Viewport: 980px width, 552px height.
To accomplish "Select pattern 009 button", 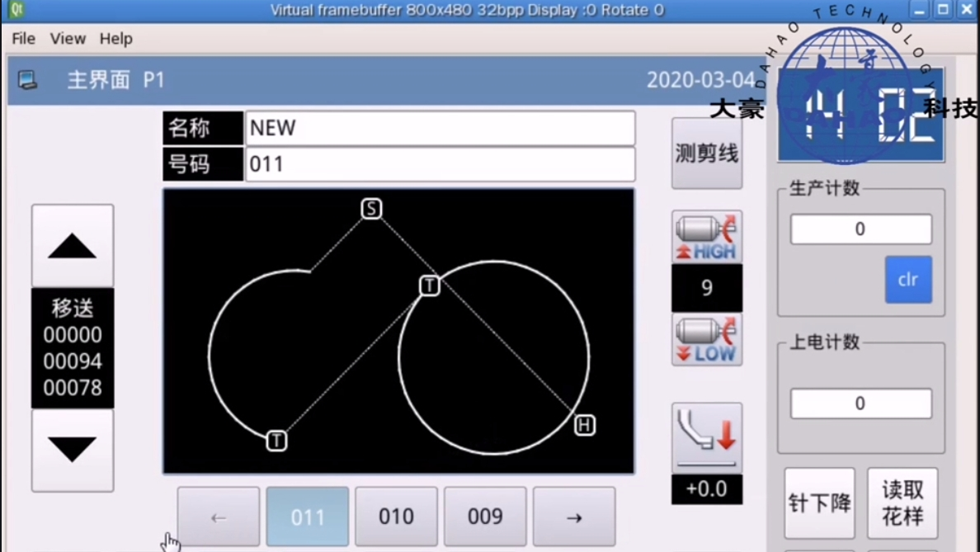I will tap(485, 517).
